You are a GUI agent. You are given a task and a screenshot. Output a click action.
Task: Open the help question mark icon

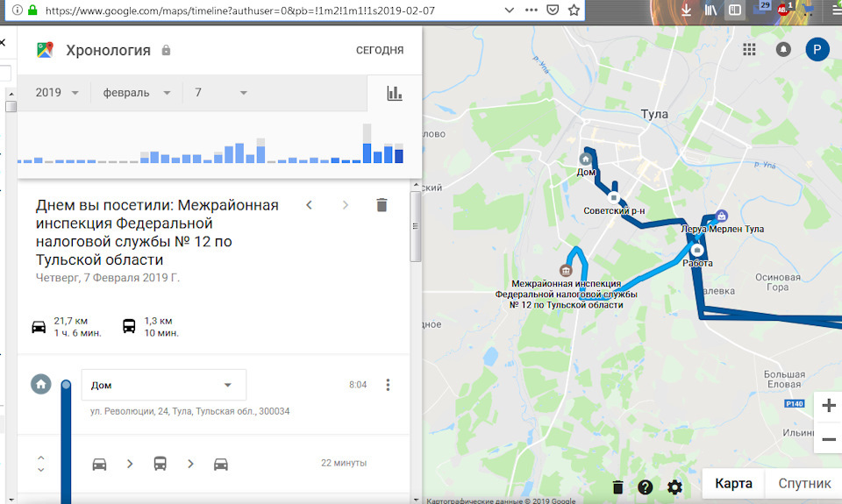[645, 486]
